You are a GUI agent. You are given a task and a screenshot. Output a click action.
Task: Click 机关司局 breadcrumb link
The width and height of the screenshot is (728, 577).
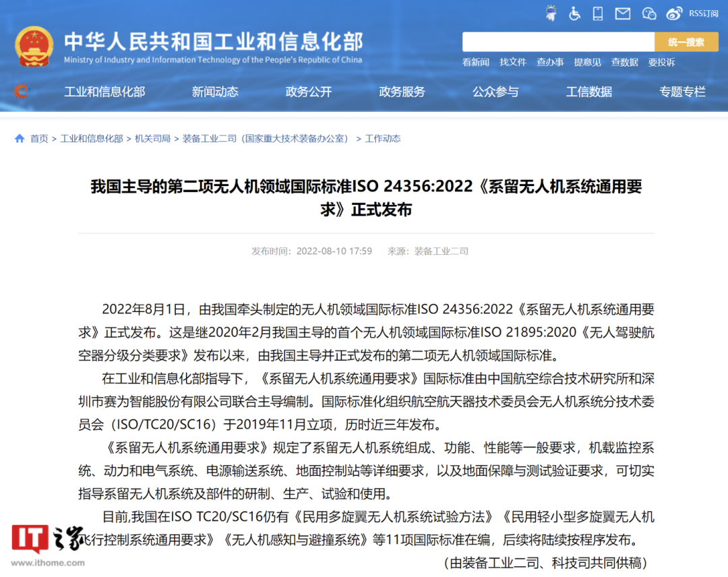[x=153, y=138]
